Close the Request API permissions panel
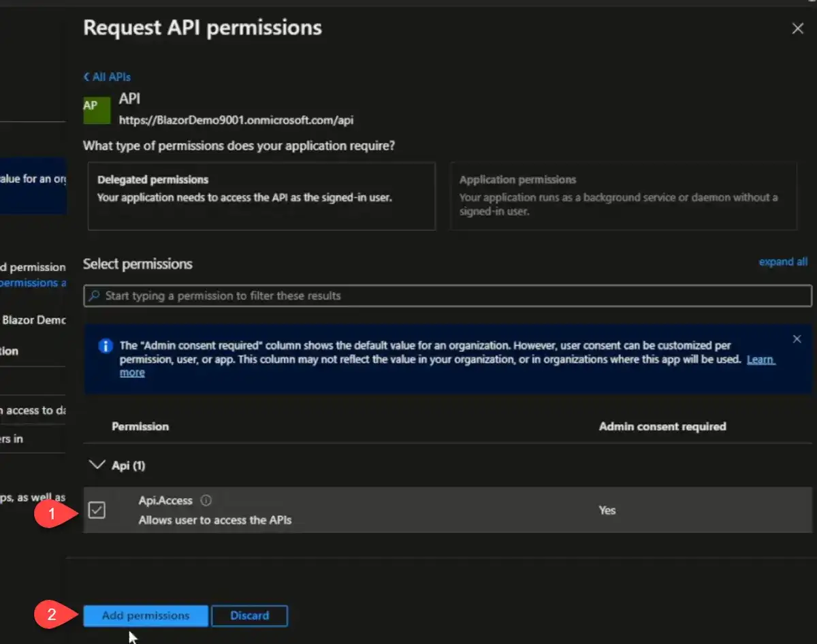817x644 pixels. (x=797, y=29)
